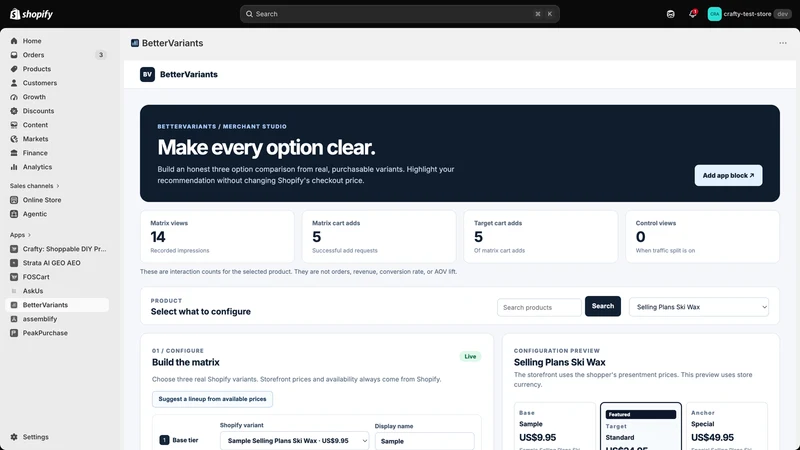Image resolution: width=800 pixels, height=450 pixels.
Task: Click the Base Sample US$9.95 preview card
Action: pyautogui.click(x=555, y=427)
